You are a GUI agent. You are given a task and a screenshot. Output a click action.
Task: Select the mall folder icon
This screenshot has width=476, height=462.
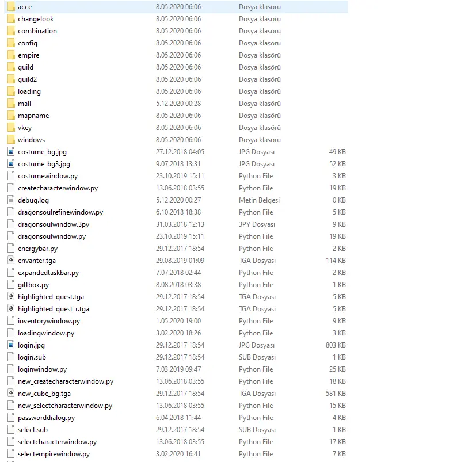coord(11,104)
